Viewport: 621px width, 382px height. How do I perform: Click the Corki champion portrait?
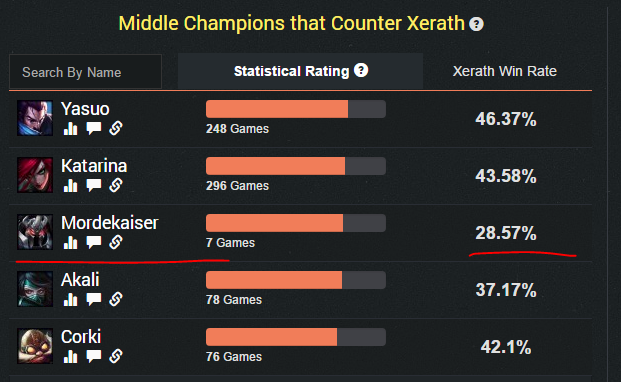[x=35, y=346]
